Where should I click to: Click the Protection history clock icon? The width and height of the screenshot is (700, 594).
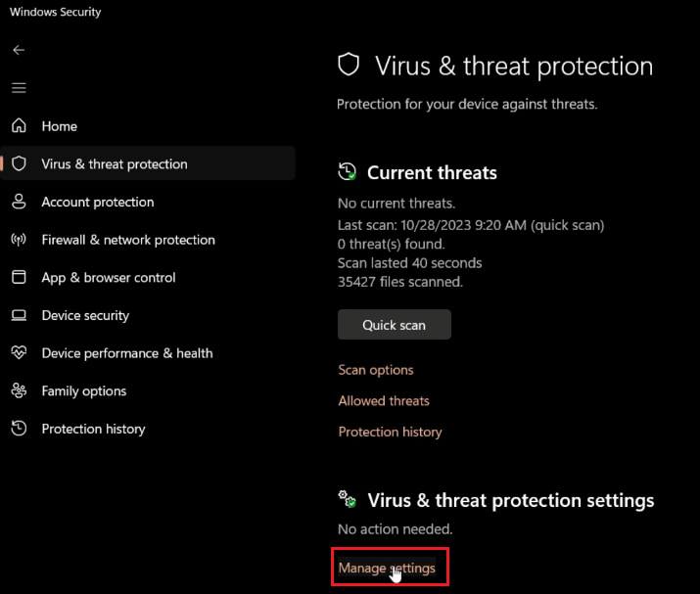[19, 429]
